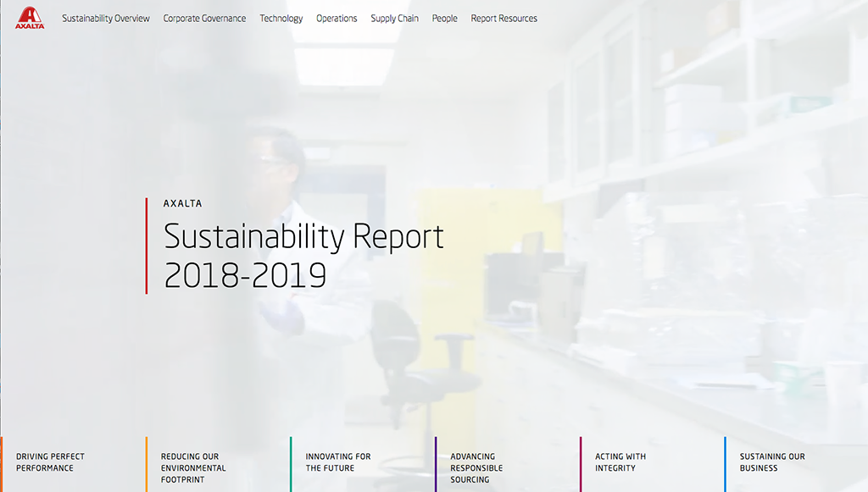The height and width of the screenshot is (492, 868).
Task: Open the Sustainability Overview menu
Action: click(106, 19)
